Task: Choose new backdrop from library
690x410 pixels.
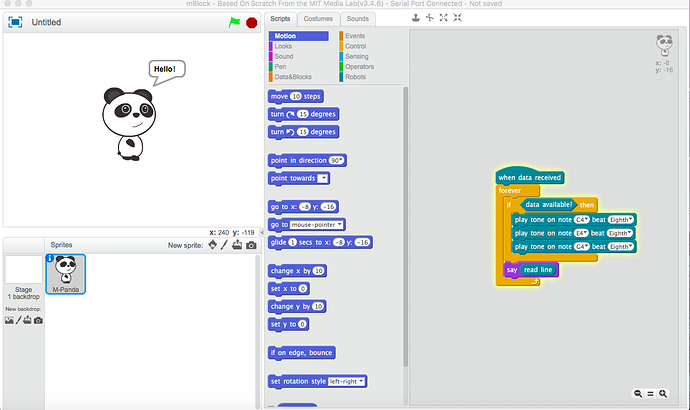Action: [x=9, y=320]
